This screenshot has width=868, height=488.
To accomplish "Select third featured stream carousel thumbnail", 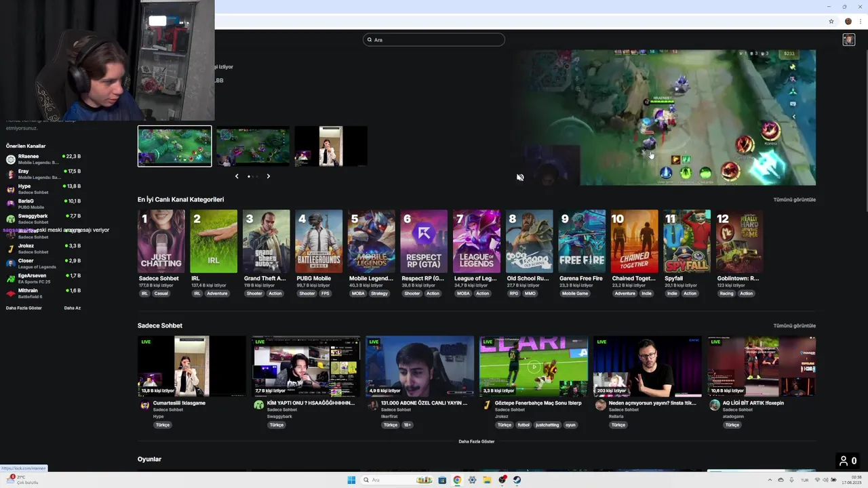I will (331, 146).
